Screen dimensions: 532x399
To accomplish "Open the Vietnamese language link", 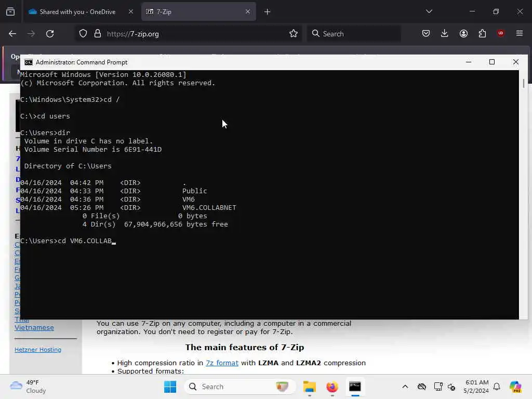I will tap(34, 328).
